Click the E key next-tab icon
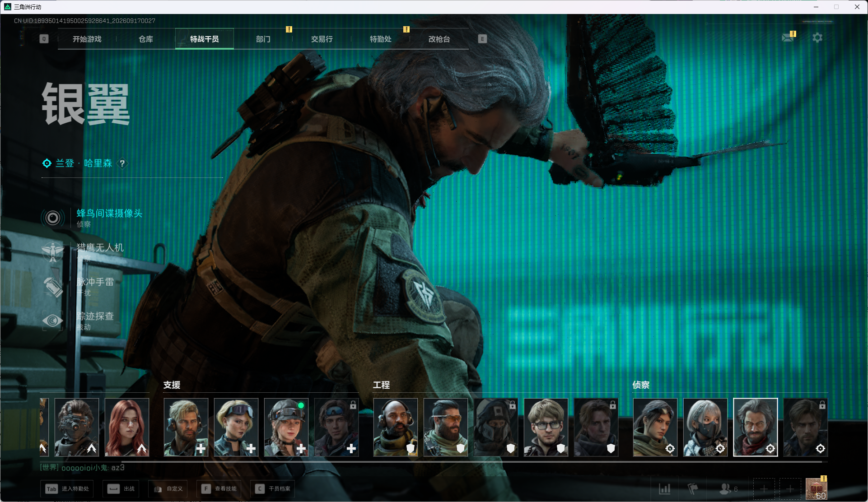The image size is (868, 502). [482, 39]
